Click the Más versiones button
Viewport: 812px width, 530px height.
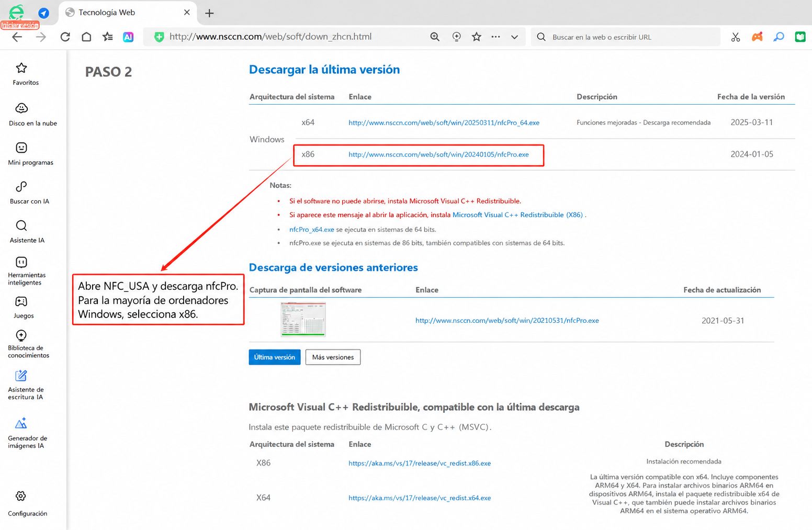[333, 357]
